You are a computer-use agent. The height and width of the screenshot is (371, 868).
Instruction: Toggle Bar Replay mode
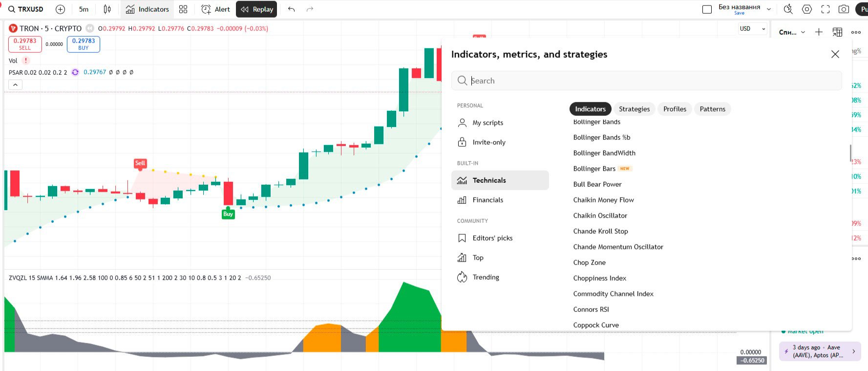click(x=256, y=9)
